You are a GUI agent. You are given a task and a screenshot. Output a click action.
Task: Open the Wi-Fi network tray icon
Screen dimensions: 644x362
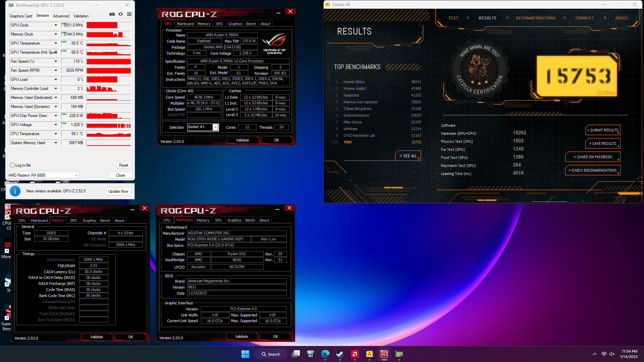pos(604,354)
